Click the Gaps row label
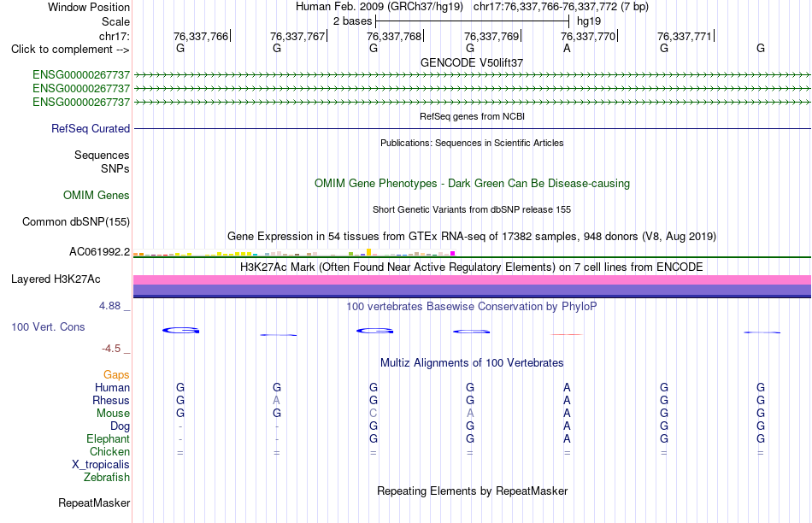Image resolution: width=812 pixels, height=523 pixels. 116,374
